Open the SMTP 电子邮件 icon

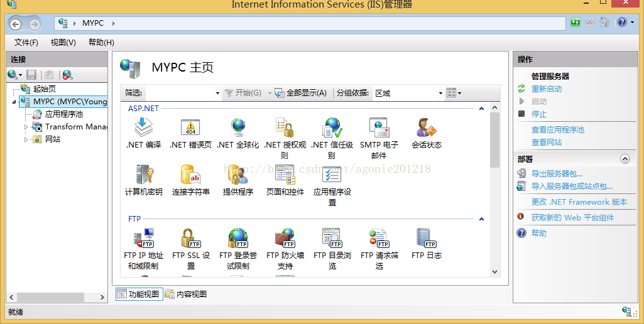click(x=379, y=127)
